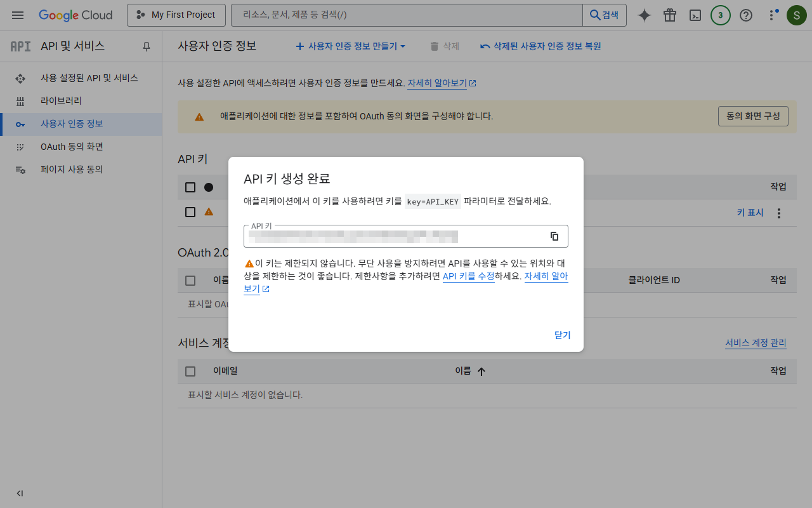Click the warning icon in API key row

[x=209, y=212]
